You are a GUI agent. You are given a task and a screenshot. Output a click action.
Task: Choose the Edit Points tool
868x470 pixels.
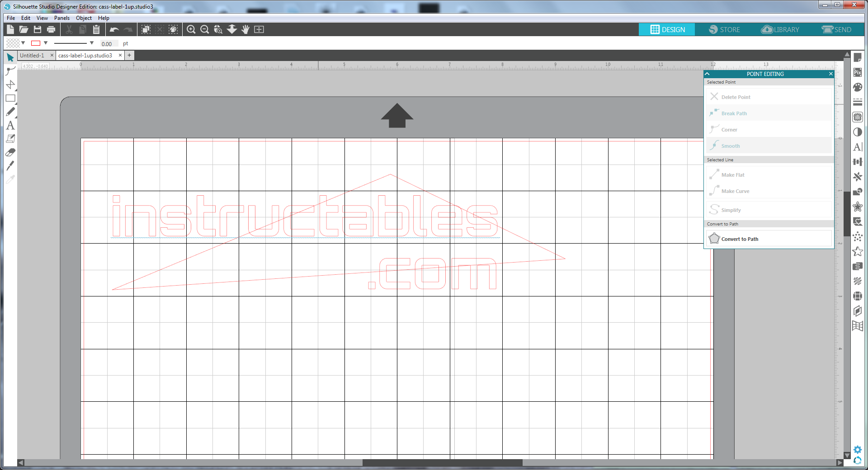tap(10, 71)
